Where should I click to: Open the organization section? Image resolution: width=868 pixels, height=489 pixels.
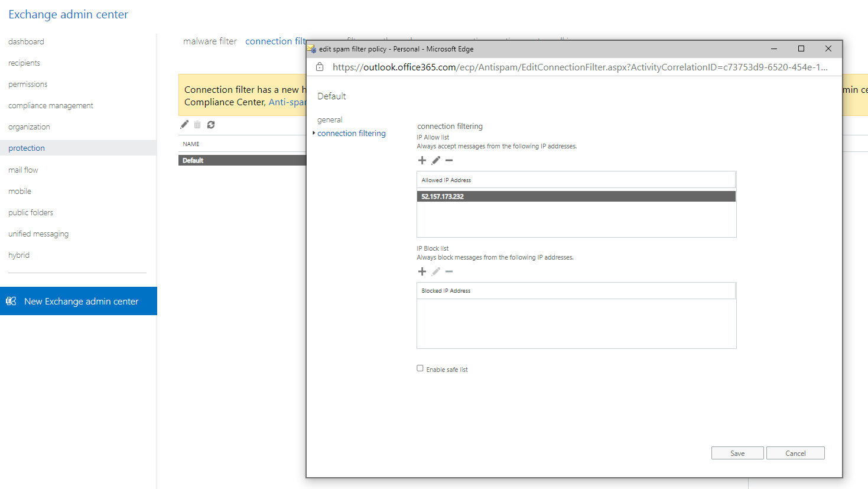29,127
